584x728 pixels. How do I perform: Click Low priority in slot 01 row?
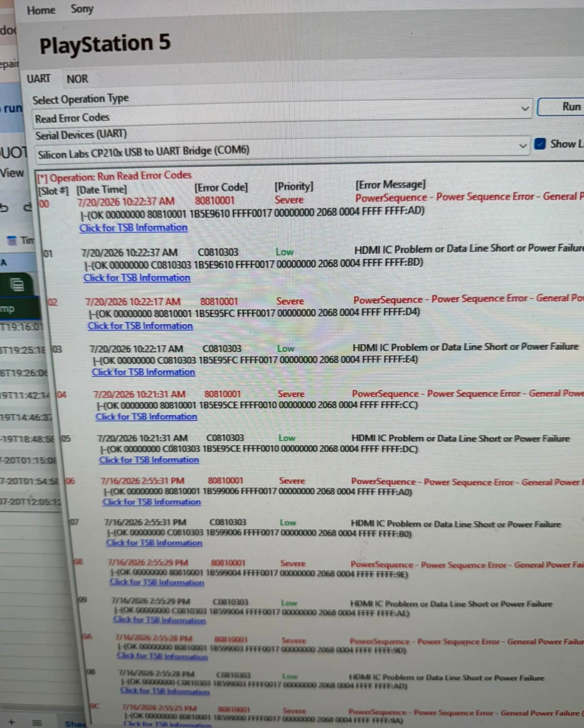284,251
